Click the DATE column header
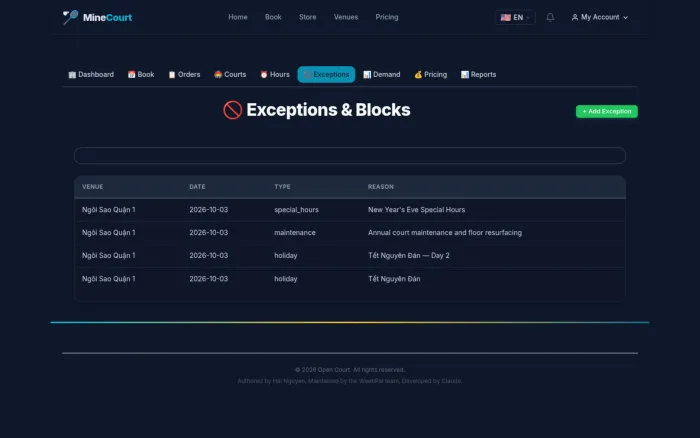The image size is (700, 438). tap(197, 187)
